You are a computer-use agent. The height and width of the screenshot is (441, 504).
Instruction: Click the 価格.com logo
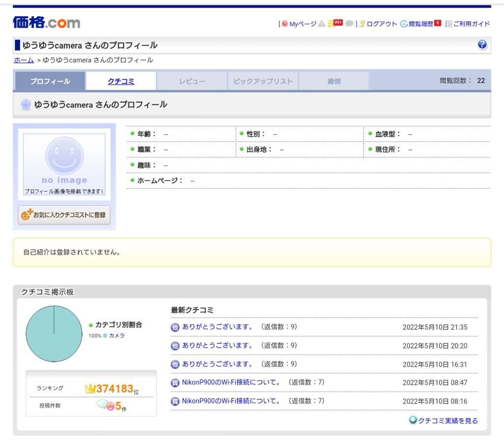tap(47, 23)
